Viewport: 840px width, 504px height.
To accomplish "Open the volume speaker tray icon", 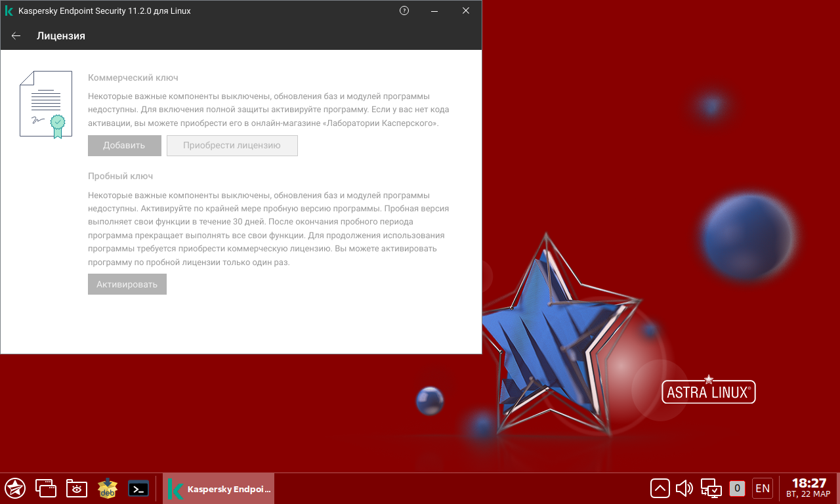I will tap(684, 488).
